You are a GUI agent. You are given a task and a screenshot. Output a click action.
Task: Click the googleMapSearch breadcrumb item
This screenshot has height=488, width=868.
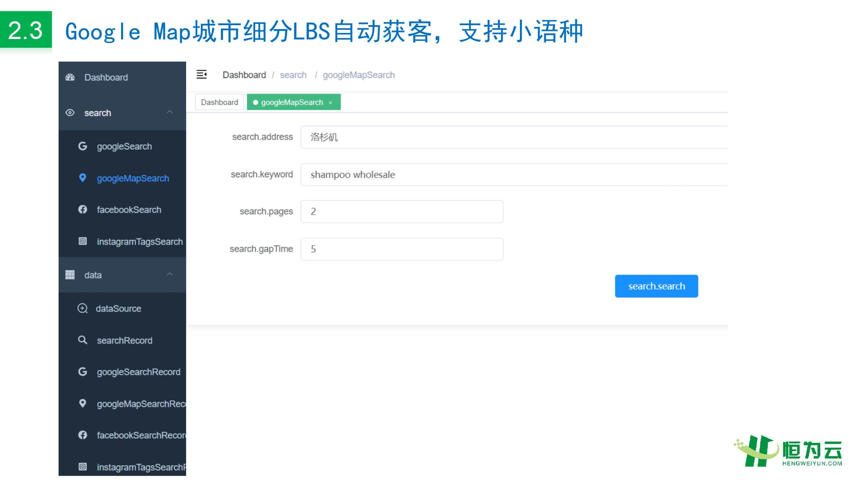(x=359, y=75)
